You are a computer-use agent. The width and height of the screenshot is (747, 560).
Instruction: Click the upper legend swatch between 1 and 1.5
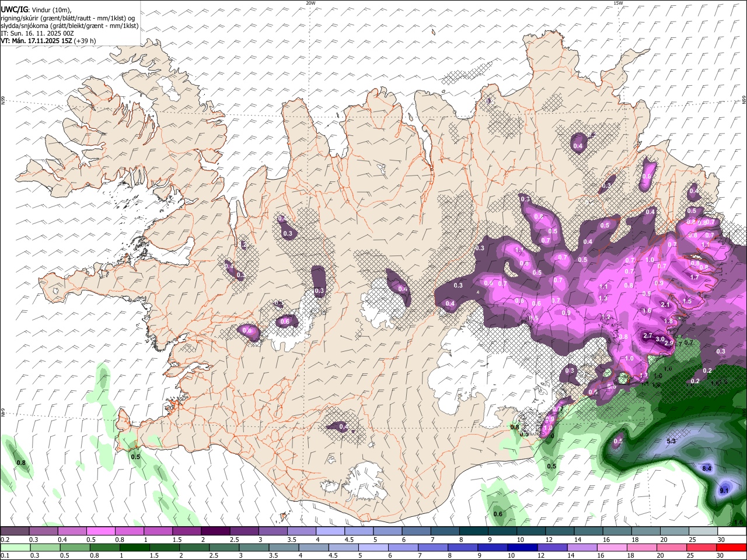point(158,531)
